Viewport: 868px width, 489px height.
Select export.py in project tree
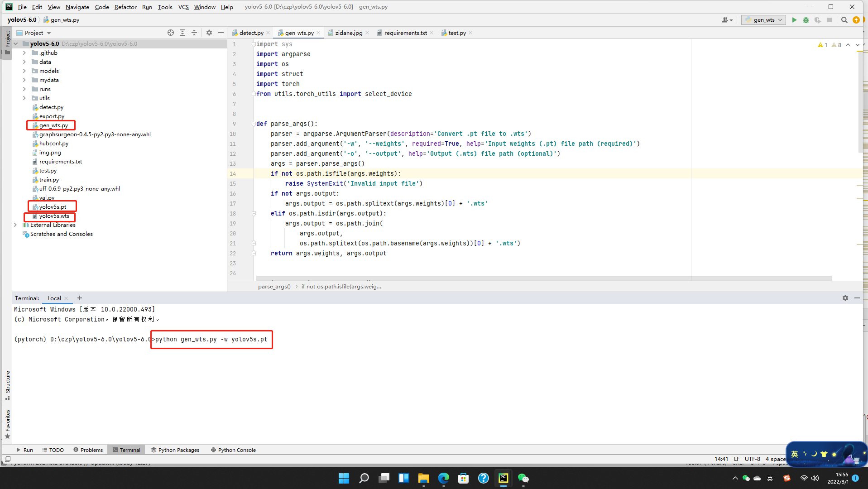52,116
